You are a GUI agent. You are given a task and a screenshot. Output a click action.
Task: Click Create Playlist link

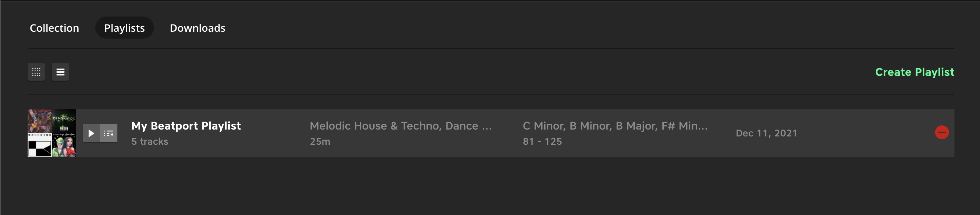915,72
